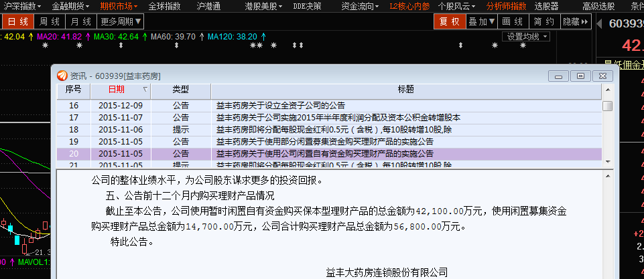Screen dimensions: 644x279
Task: Expand the 更多周期 dropdown
Action: coord(121,22)
